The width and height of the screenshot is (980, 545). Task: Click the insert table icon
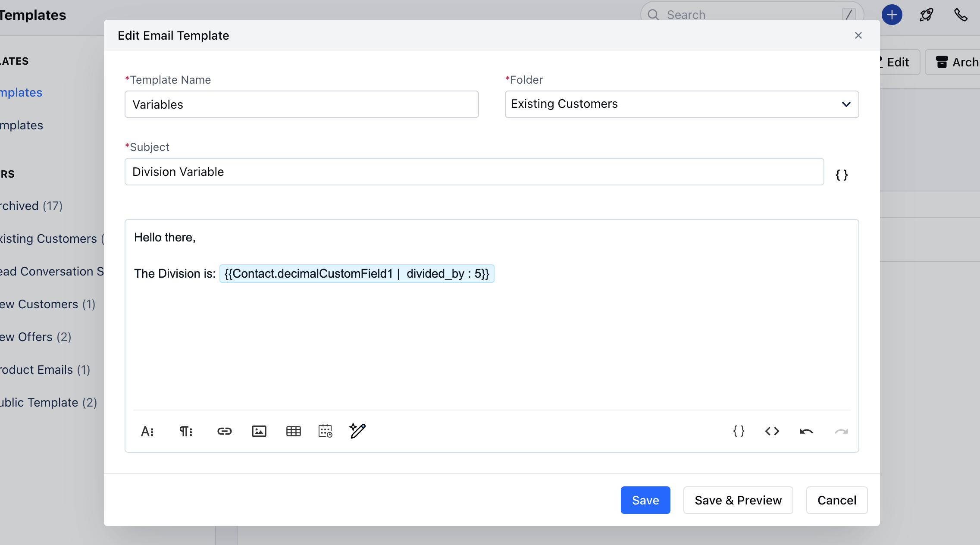pos(293,431)
